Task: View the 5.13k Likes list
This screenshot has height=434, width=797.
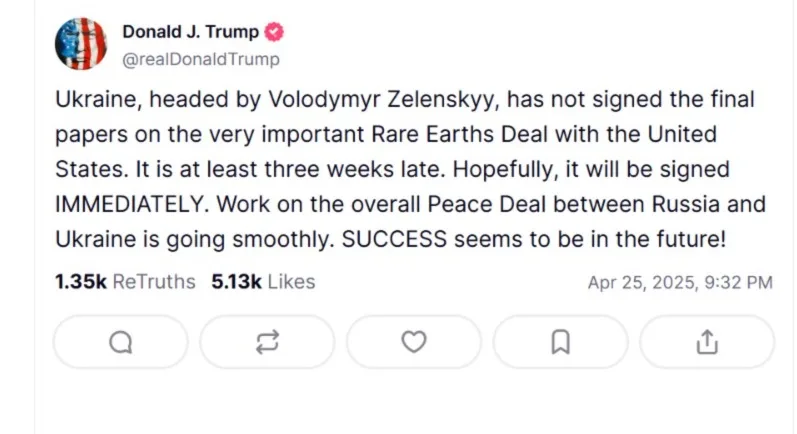Action: [263, 282]
